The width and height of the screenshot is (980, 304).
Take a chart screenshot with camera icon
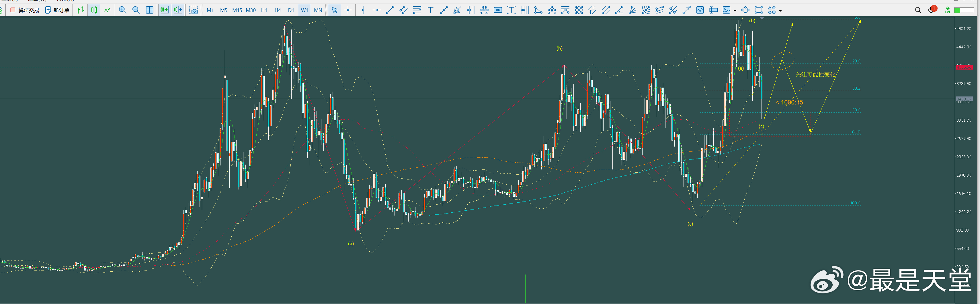coord(194,10)
